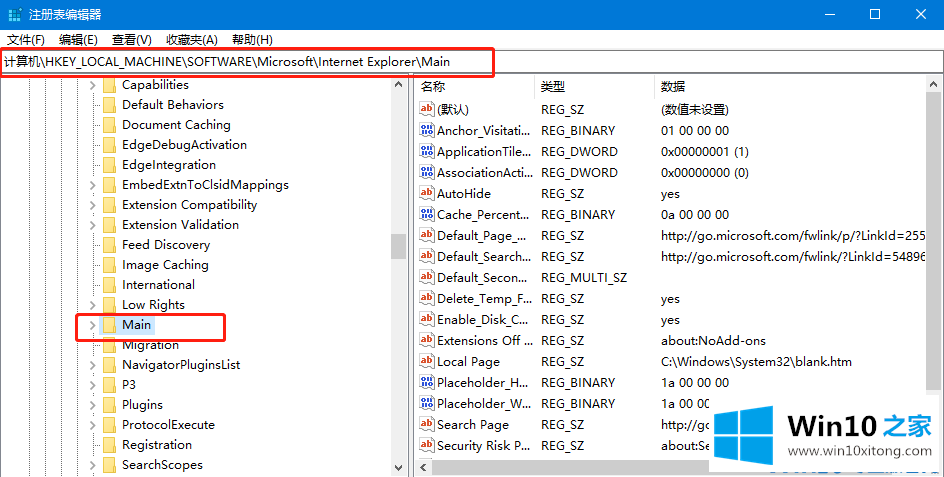Expand the Main key node
Viewport: 944px width, 477px height.
pyautogui.click(x=93, y=325)
